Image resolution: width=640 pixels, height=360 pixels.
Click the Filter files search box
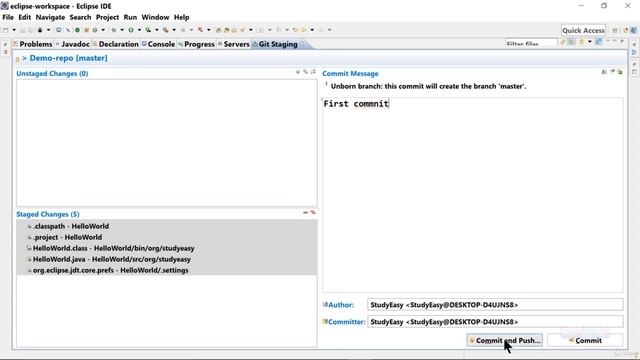click(x=531, y=43)
